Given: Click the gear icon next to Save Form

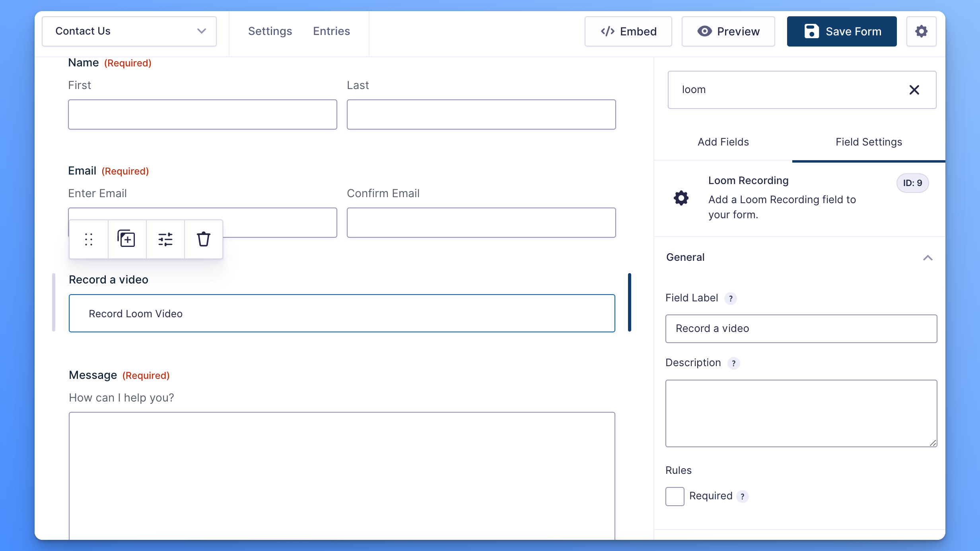Looking at the screenshot, I should click(x=921, y=31).
